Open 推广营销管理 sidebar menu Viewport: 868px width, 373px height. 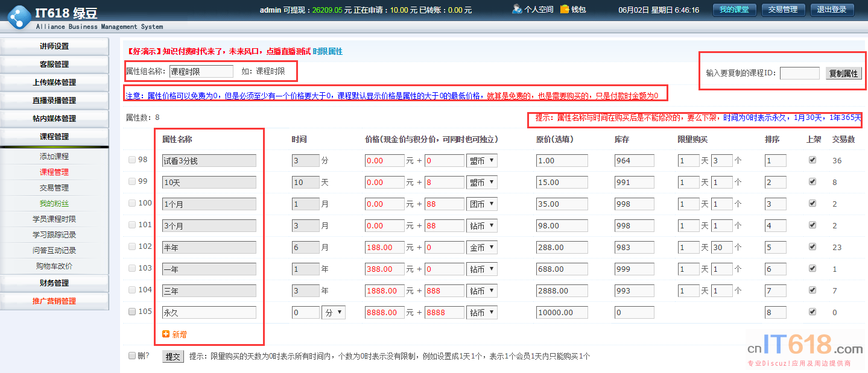click(54, 301)
